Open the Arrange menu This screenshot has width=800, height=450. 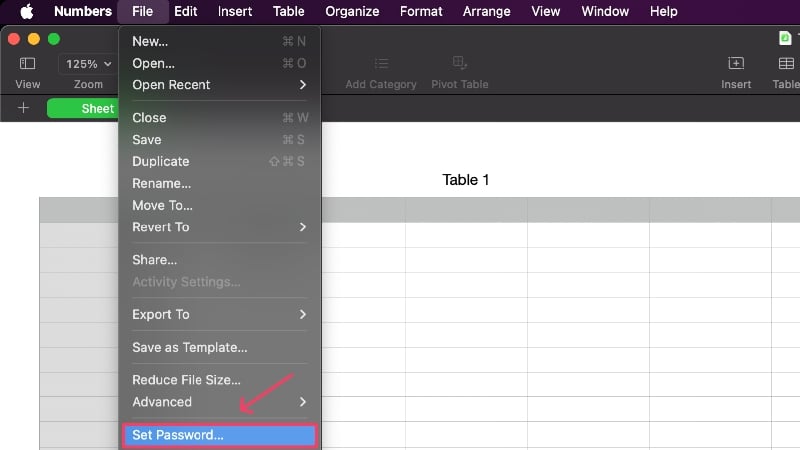tap(486, 11)
